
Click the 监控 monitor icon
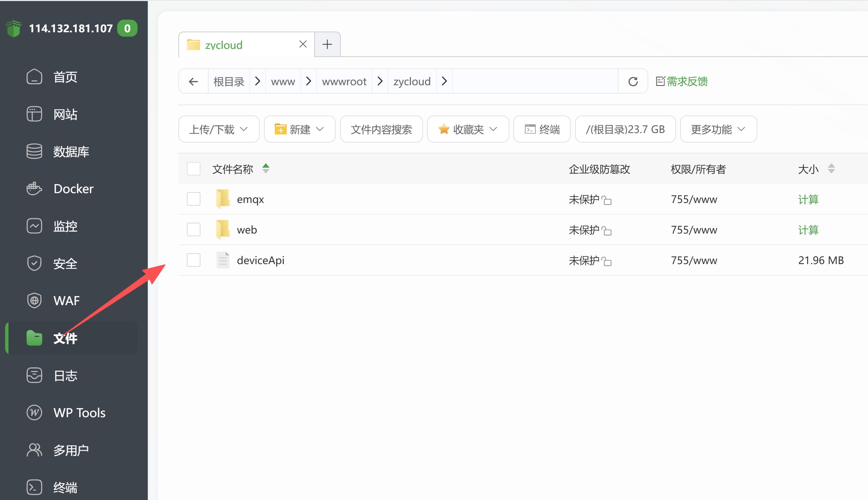click(x=34, y=226)
